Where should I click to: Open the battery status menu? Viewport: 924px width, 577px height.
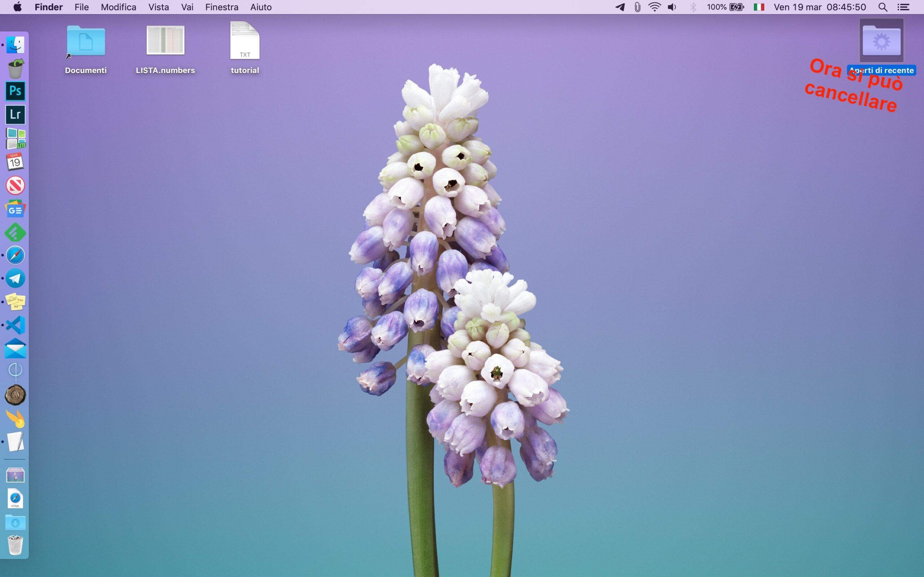coord(736,7)
